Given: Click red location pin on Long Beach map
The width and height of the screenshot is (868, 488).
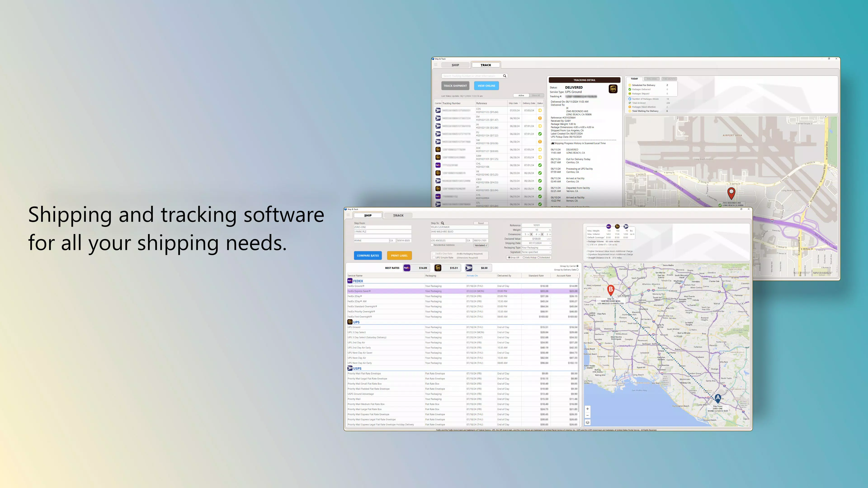Looking at the screenshot, I should coord(731,194).
